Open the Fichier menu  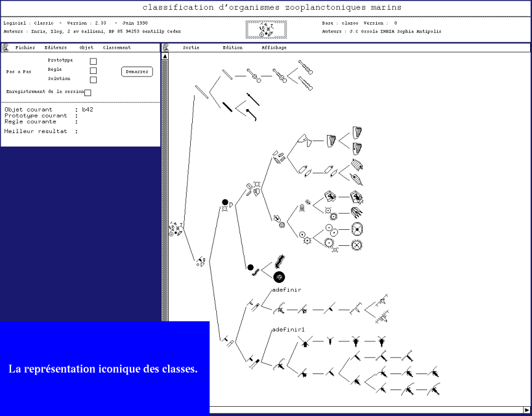pyautogui.click(x=25, y=47)
